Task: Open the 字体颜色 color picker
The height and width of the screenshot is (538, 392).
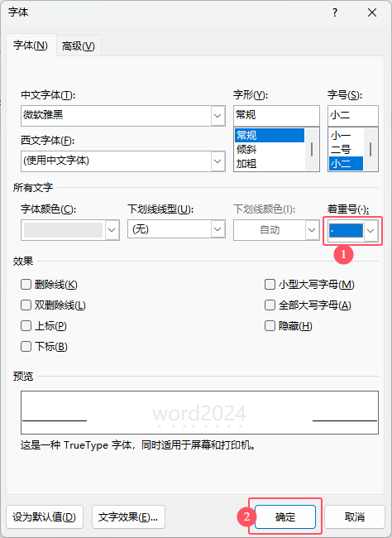Action: [70, 230]
